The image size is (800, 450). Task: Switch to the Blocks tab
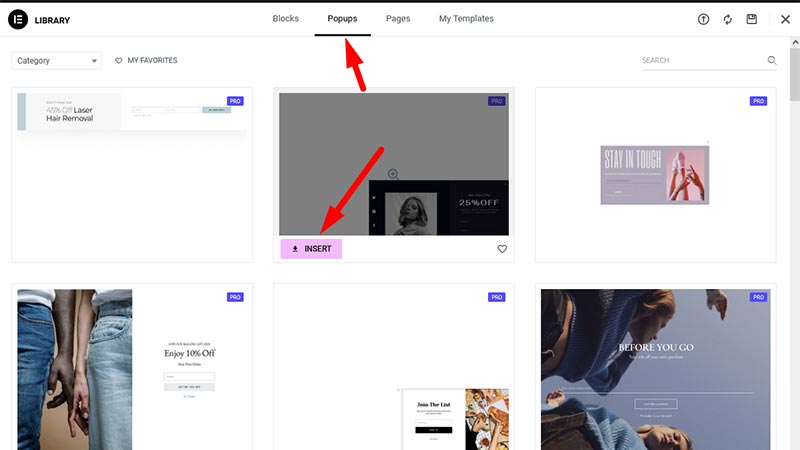pos(286,18)
